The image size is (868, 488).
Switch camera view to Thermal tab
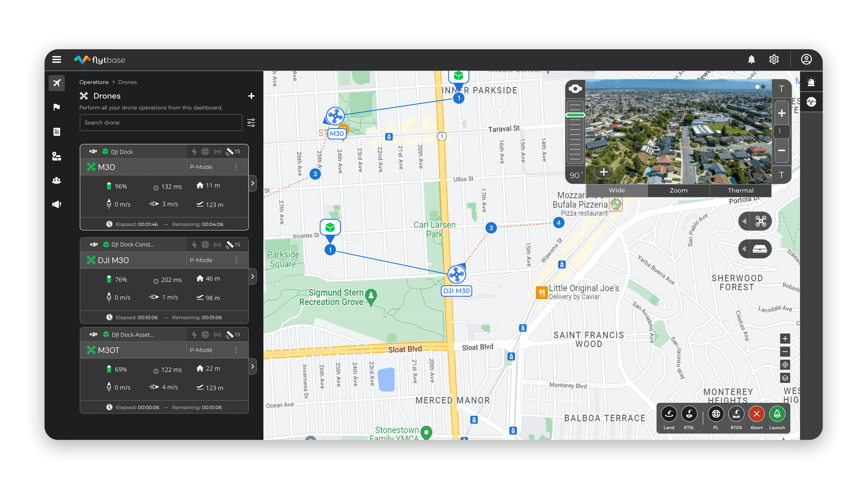pos(740,191)
